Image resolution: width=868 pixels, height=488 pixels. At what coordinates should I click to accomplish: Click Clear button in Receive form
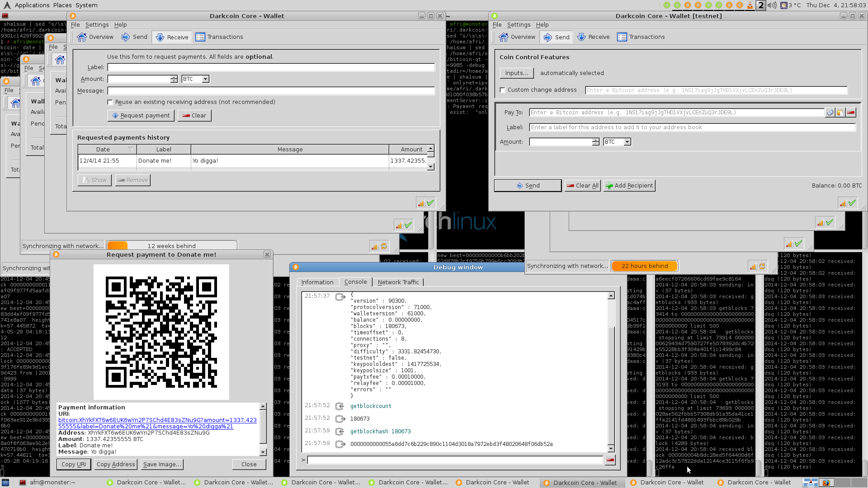pyautogui.click(x=194, y=116)
